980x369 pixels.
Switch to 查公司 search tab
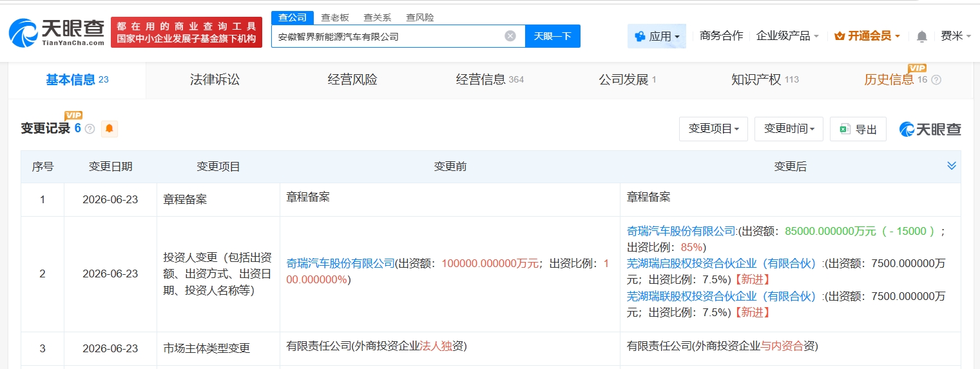293,17
